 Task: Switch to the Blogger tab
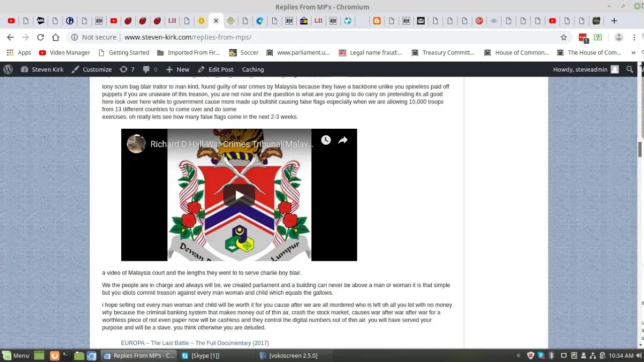[377, 21]
